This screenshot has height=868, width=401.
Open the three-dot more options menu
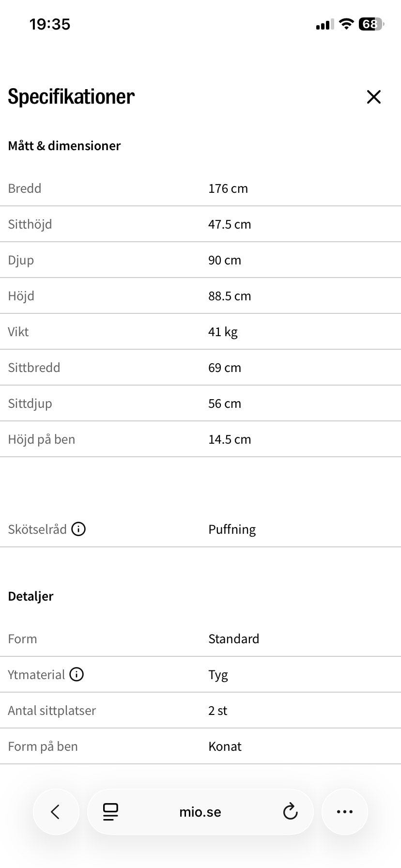point(344,811)
